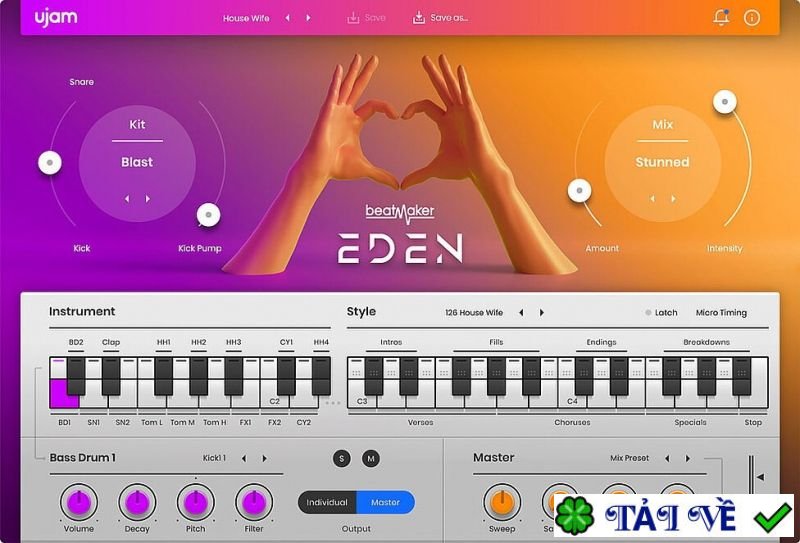Select the Breakdowns label
This screenshot has height=543, width=800.
tap(707, 342)
